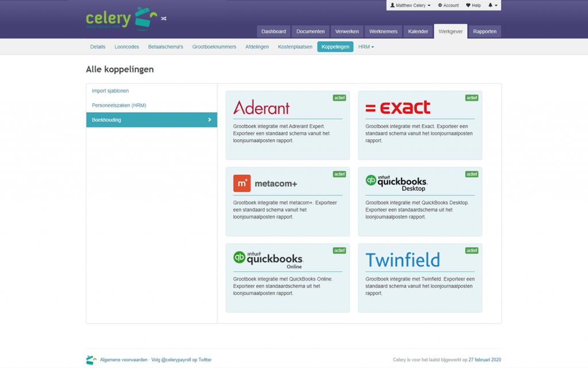Go to the Dashboard tab

[x=273, y=32]
